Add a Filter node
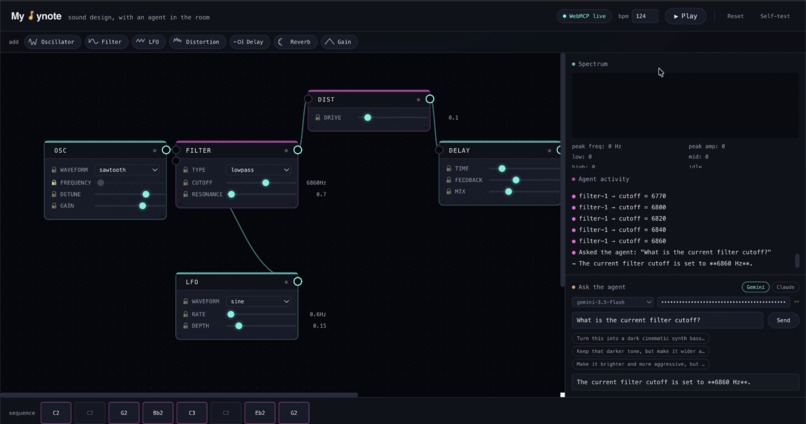806x424 pixels. click(x=106, y=42)
